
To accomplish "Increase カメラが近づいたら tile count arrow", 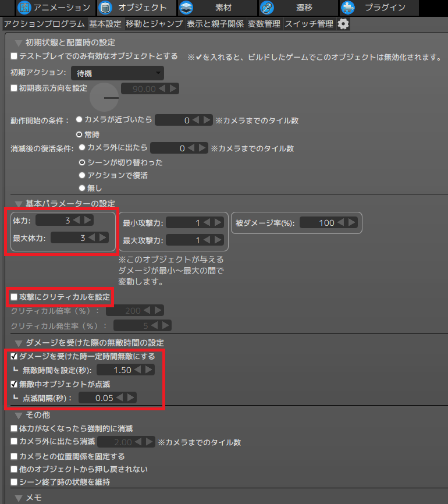I will pyautogui.click(x=207, y=120).
